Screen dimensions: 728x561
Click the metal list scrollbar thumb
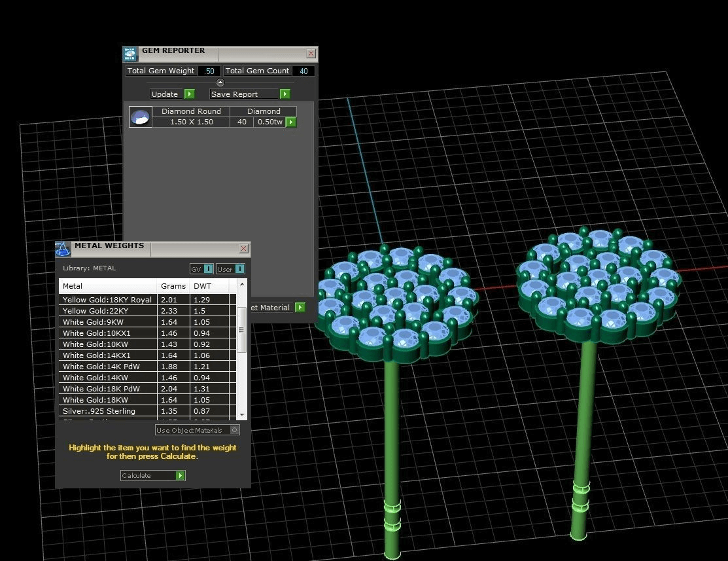[x=242, y=329]
